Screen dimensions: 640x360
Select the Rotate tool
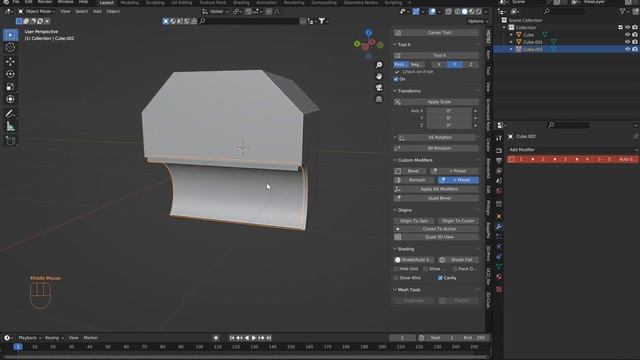click(10, 74)
